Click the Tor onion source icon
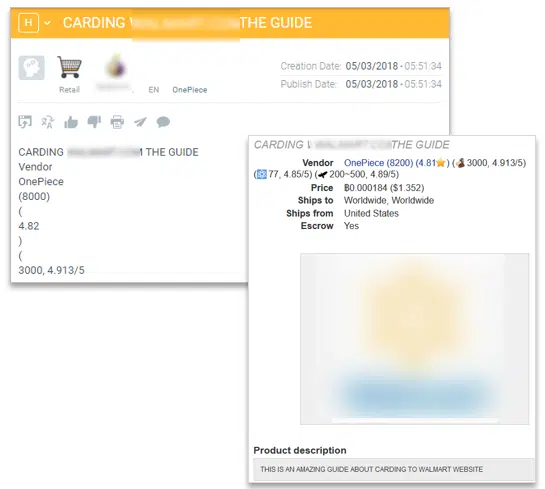545x489 pixels. [x=116, y=66]
